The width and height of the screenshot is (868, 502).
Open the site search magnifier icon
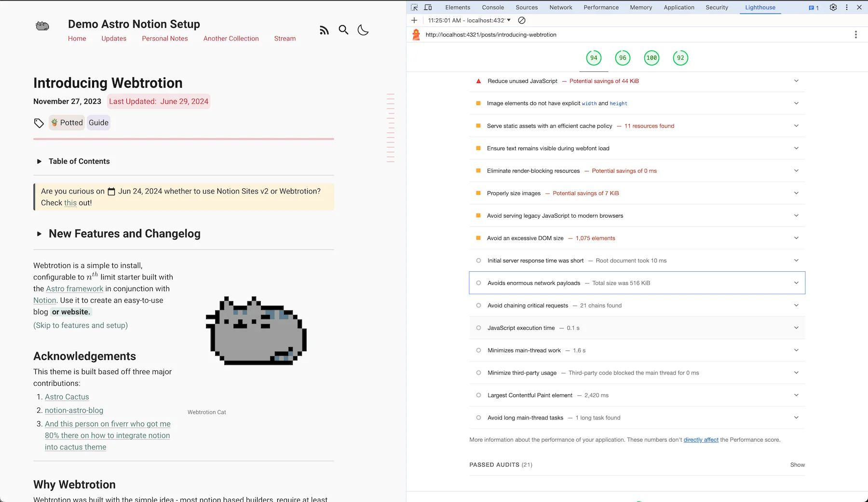click(343, 30)
